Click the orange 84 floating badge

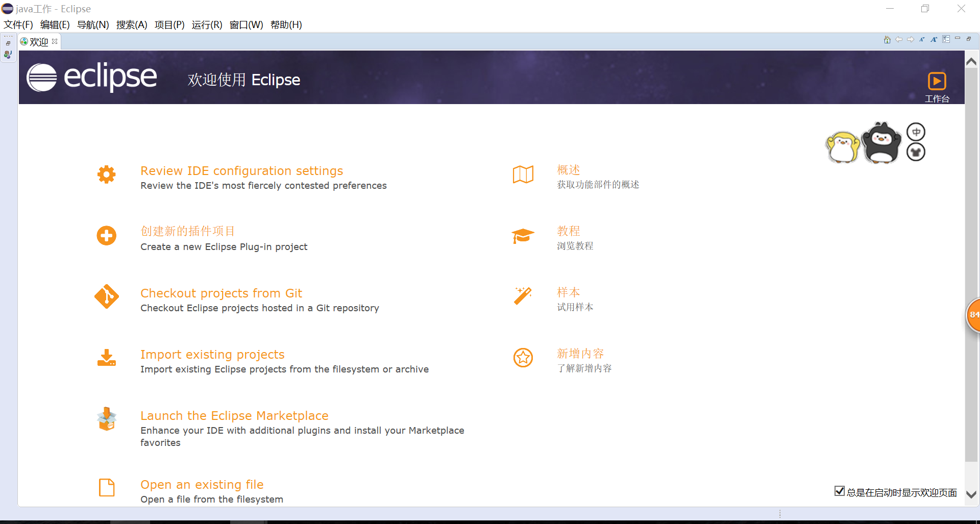[x=973, y=315]
